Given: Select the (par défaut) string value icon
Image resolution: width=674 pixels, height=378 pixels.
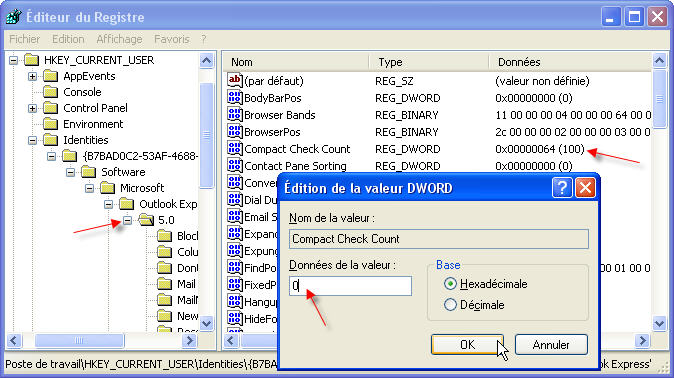Looking at the screenshot, I should (235, 80).
